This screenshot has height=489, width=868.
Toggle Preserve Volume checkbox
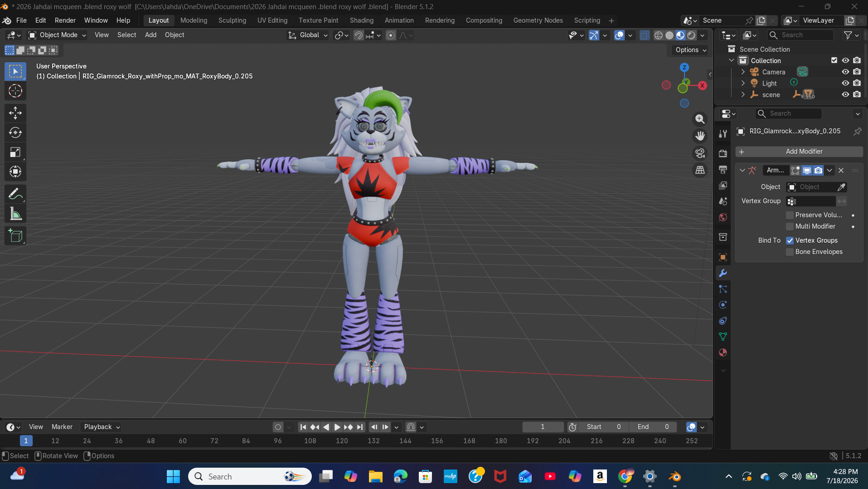pyautogui.click(x=790, y=215)
